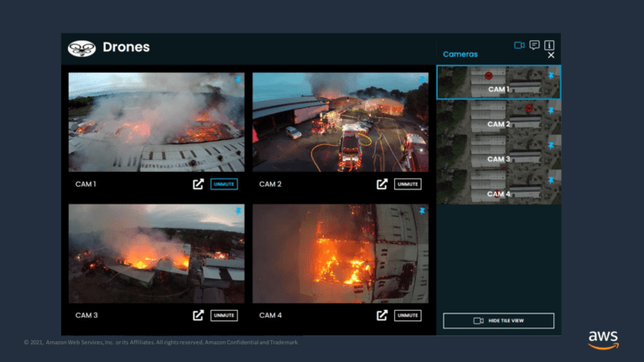Screen dimensions: 644x362
Task: Pop out CAM 1 feed
Action: tap(199, 184)
